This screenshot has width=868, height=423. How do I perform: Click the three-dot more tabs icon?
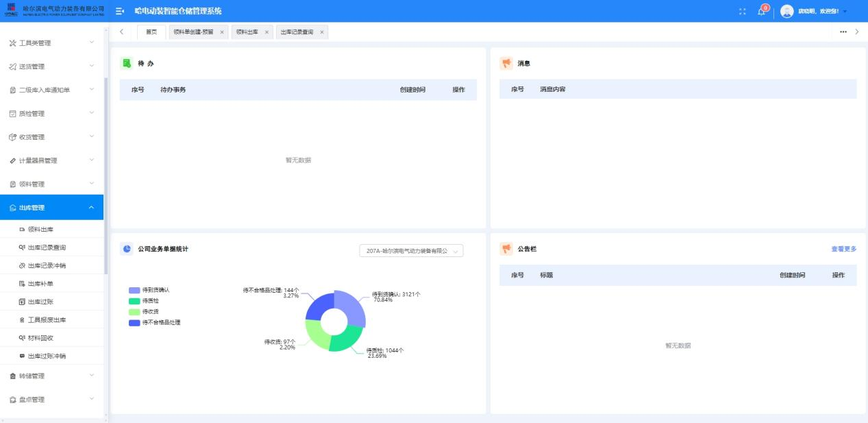pos(843,32)
